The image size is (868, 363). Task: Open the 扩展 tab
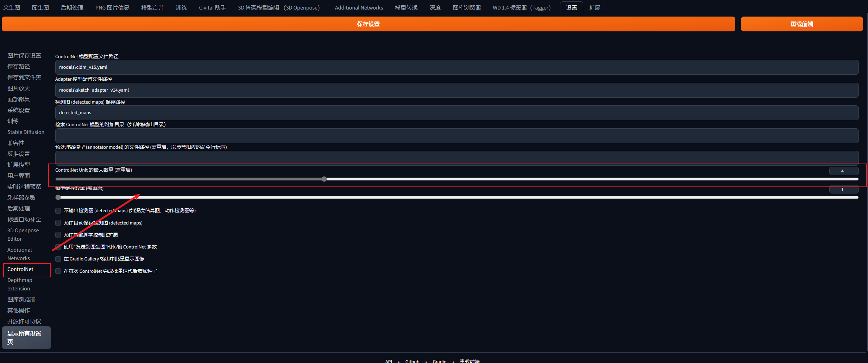click(595, 7)
